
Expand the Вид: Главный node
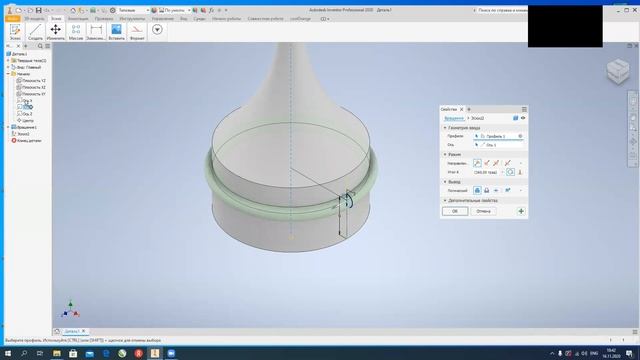coord(8,67)
